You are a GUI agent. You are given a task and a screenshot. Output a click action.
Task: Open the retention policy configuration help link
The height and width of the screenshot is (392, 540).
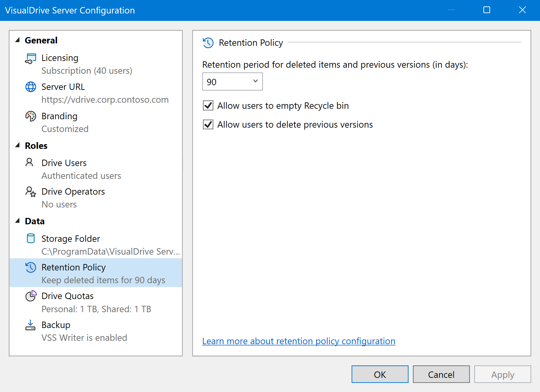pyautogui.click(x=298, y=341)
